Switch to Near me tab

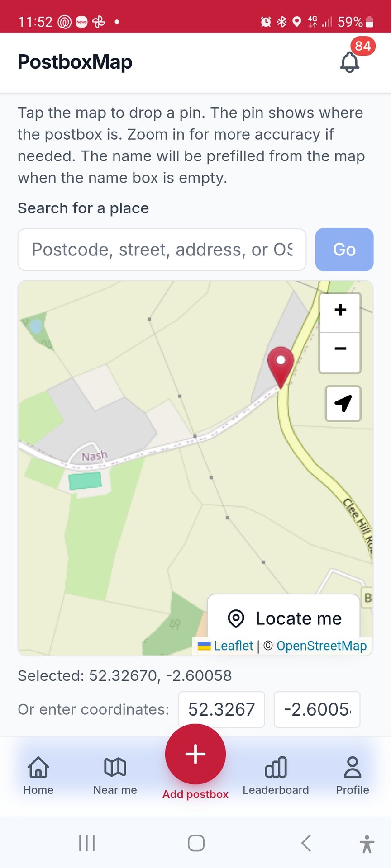point(115,775)
